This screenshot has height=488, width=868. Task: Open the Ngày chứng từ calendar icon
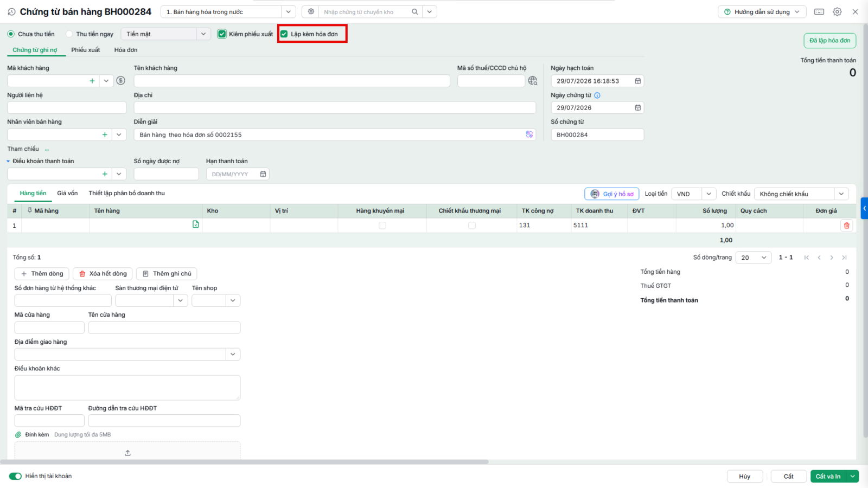click(638, 108)
